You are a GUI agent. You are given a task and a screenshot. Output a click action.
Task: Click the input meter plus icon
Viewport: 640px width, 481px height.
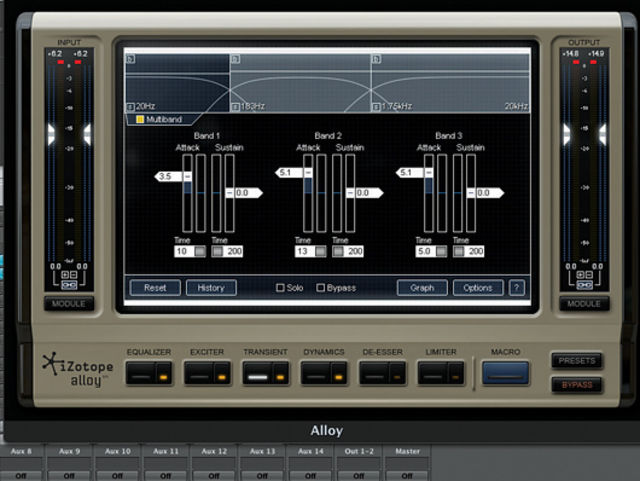coord(64,275)
